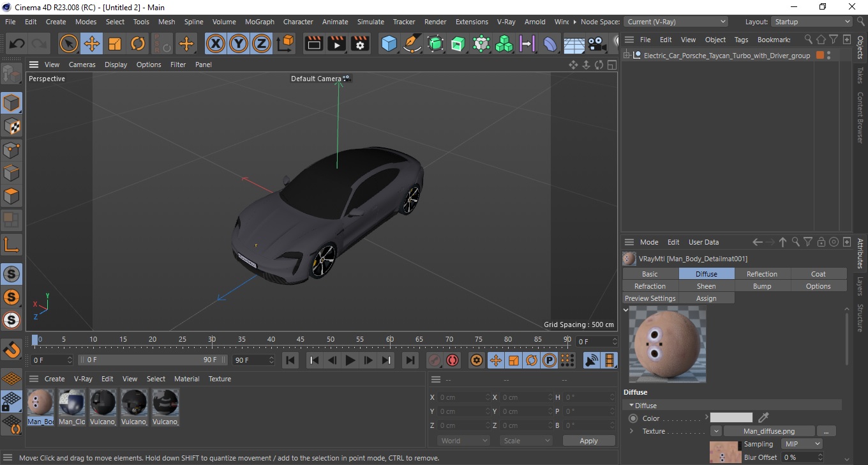Select the Man_Clo material thumbnail
This screenshot has width=868, height=465.
point(71,407)
